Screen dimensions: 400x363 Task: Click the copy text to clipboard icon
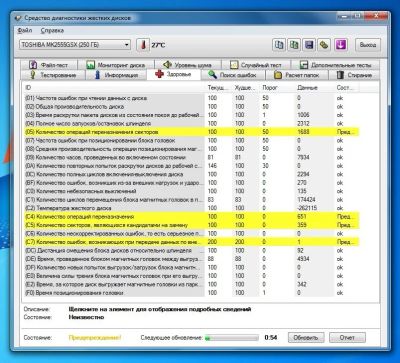coord(278,45)
